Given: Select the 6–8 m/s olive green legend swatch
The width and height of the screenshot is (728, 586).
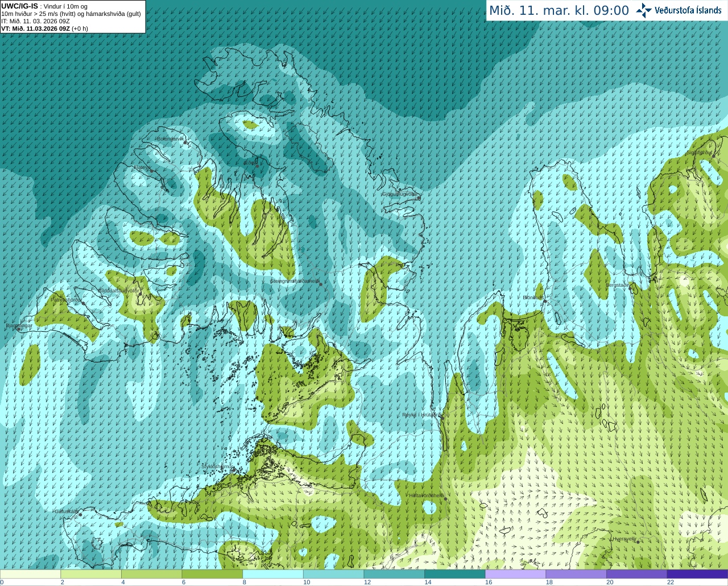Looking at the screenshot, I should point(212,574).
